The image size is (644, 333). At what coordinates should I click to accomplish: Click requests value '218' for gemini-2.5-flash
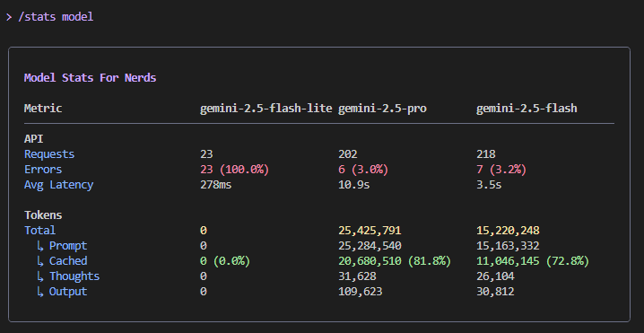[x=486, y=154]
